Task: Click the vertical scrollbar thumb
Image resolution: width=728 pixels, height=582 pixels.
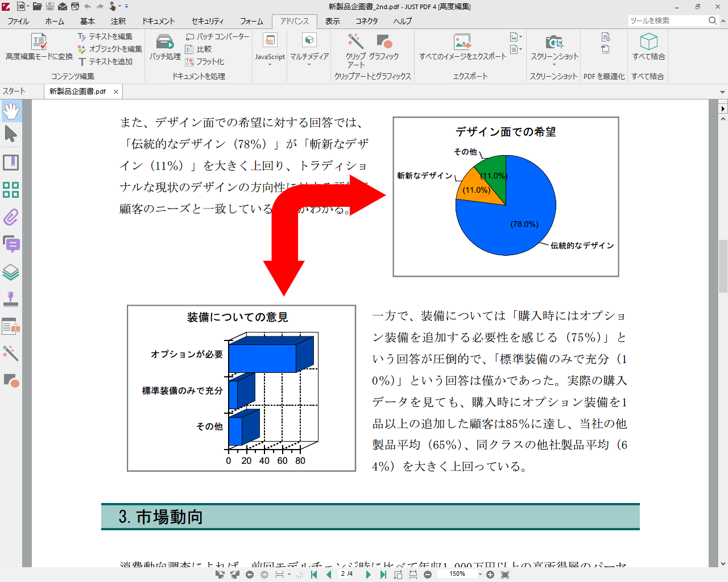Action: pos(723,266)
